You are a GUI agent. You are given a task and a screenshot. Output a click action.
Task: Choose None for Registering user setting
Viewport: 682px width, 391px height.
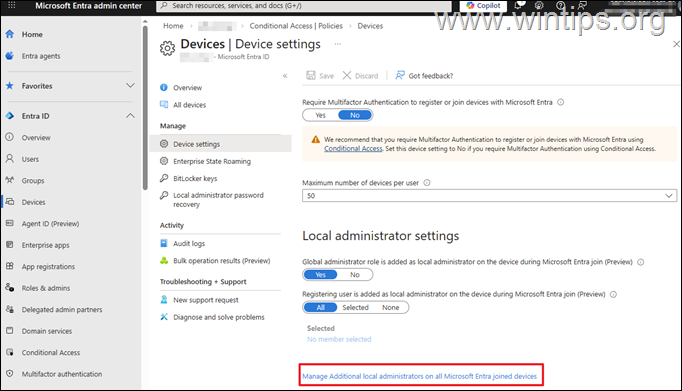(x=391, y=307)
